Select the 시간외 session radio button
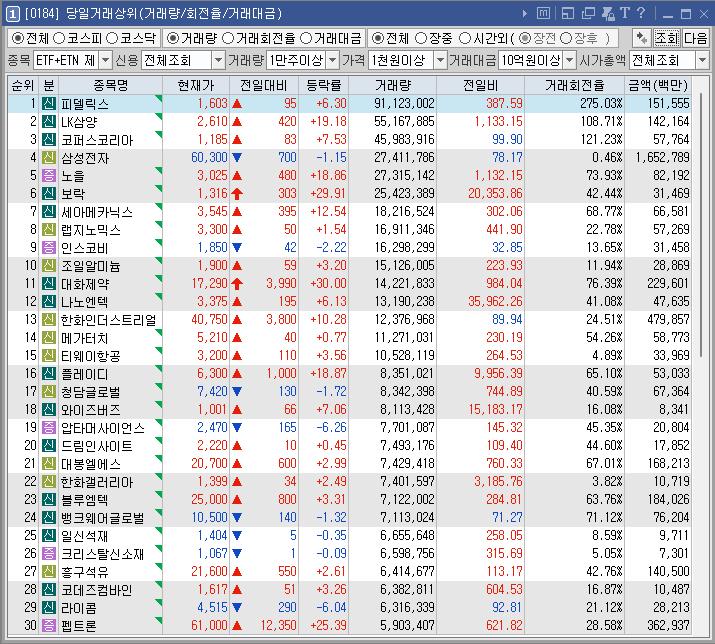Screen dimensions: 715x644 tap(465, 38)
